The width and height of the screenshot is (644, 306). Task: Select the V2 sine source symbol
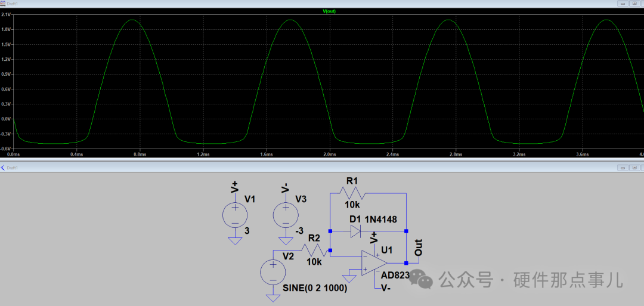click(x=273, y=272)
